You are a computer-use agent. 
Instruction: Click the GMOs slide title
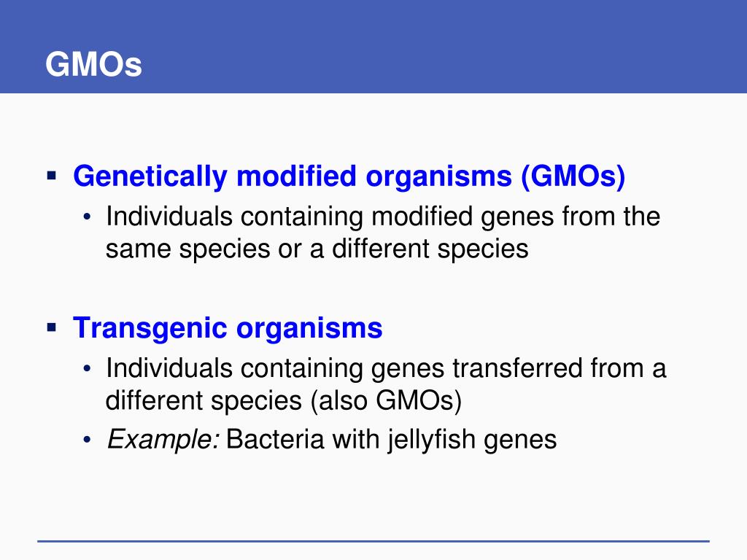(x=93, y=64)
